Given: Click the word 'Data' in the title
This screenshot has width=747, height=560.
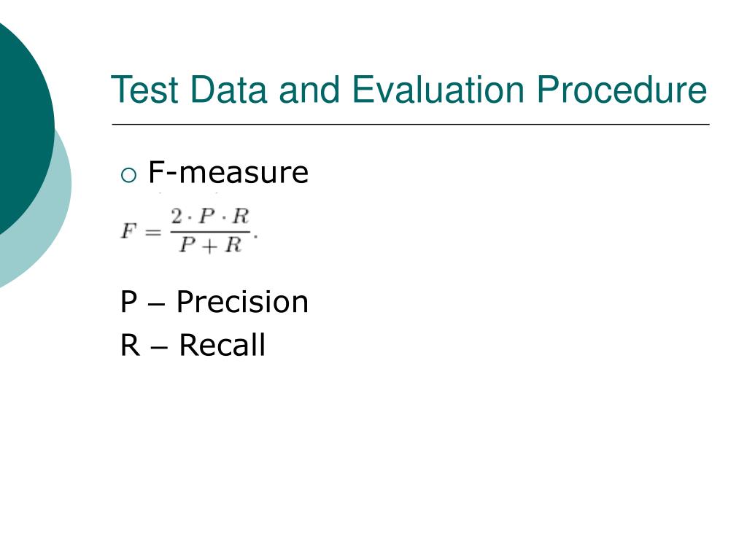Looking at the screenshot, I should [x=228, y=89].
